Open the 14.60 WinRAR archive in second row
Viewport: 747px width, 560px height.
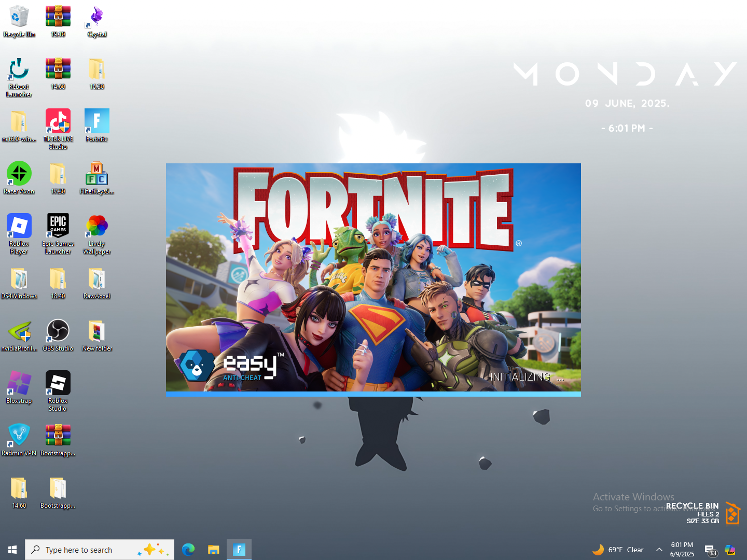point(58,74)
